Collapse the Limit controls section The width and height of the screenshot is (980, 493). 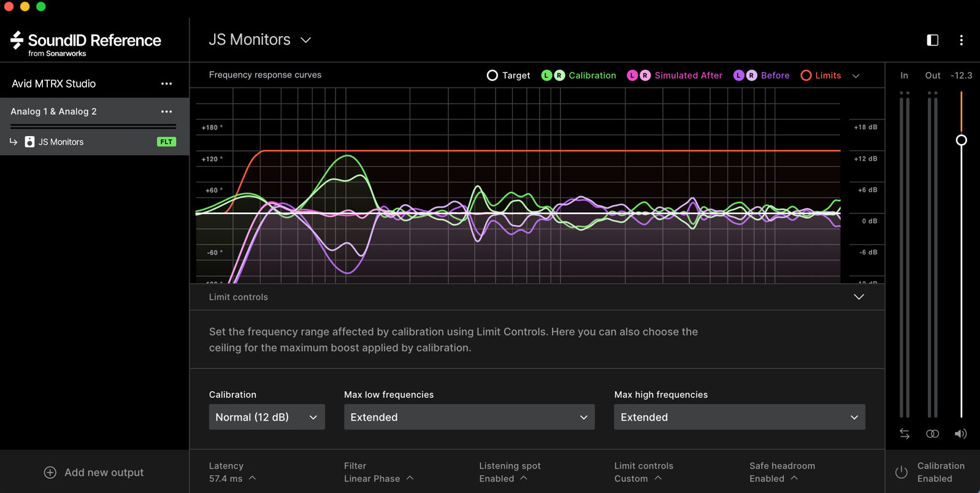859,297
